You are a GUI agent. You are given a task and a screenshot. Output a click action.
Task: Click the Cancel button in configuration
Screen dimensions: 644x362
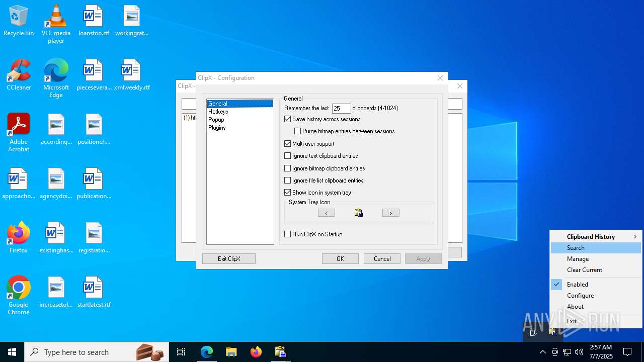click(x=382, y=259)
